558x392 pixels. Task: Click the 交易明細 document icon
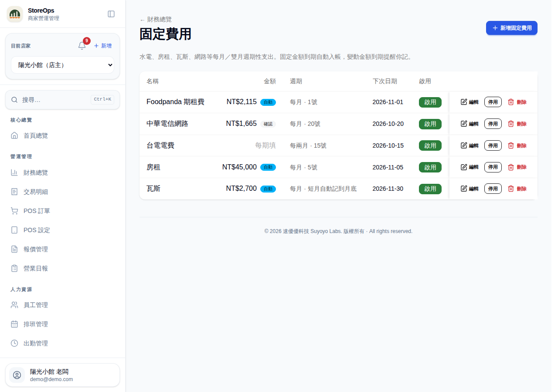14,192
